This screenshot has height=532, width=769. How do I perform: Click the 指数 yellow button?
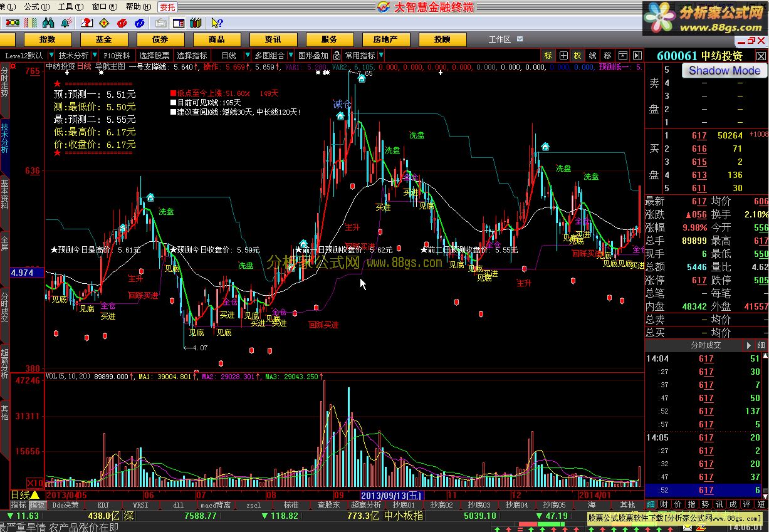(47, 39)
